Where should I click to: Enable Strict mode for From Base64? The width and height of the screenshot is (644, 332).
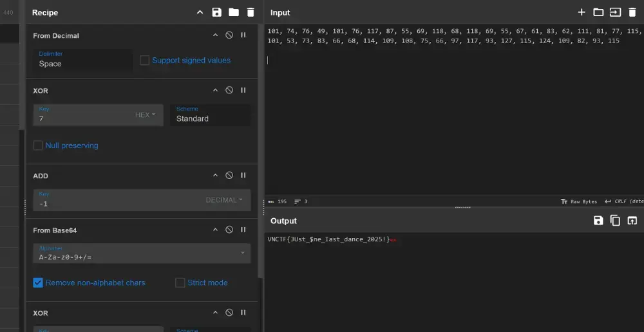pos(180,282)
